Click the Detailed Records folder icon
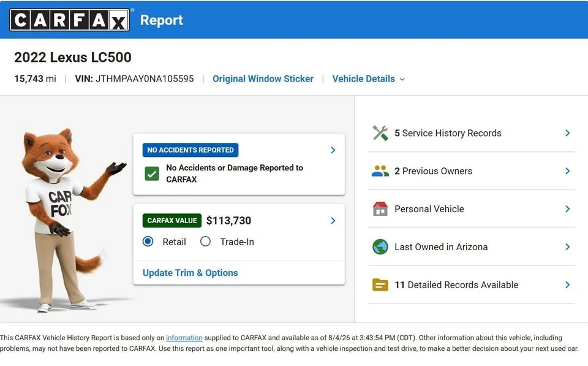This screenshot has height=366, width=588. pyautogui.click(x=380, y=285)
